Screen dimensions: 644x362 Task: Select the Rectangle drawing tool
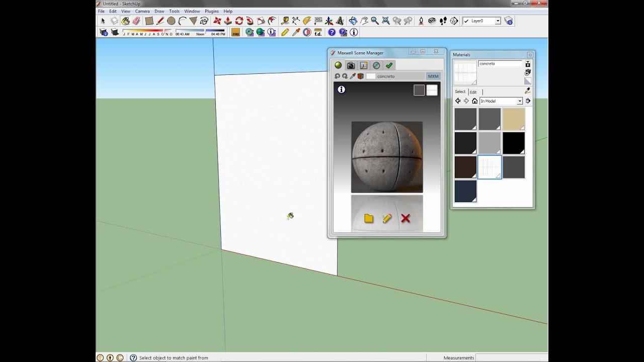(x=149, y=21)
